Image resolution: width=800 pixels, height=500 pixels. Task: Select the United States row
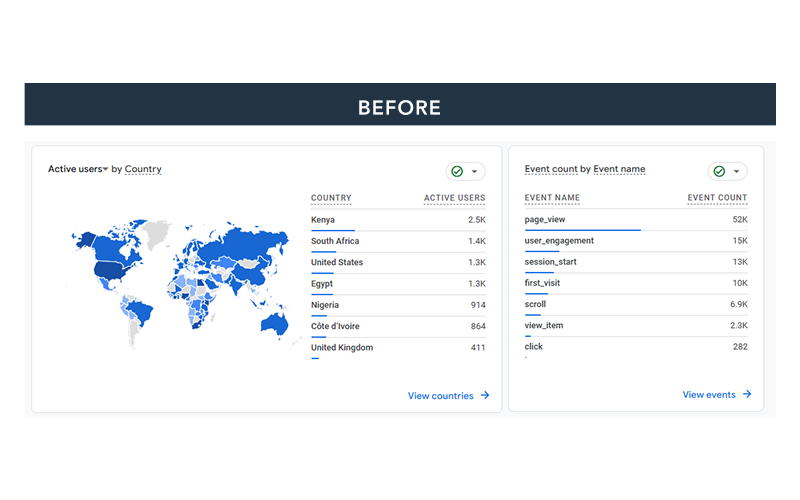pos(398,262)
